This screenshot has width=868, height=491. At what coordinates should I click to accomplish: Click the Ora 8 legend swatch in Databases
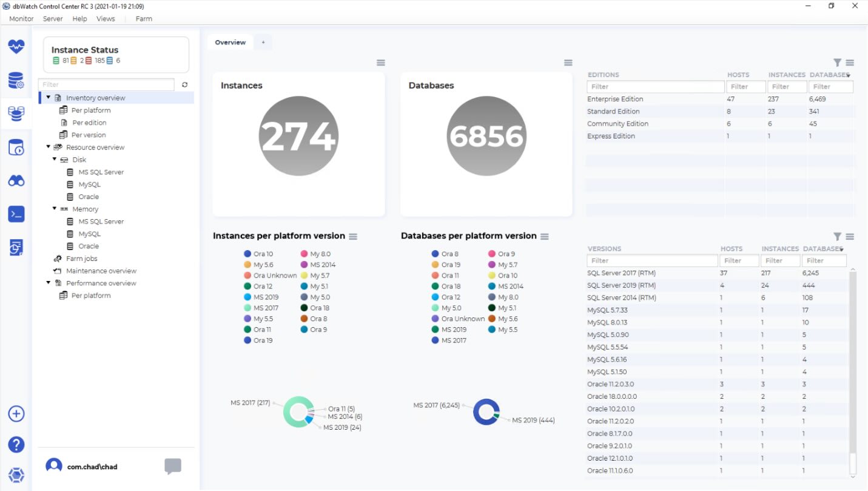(x=435, y=254)
